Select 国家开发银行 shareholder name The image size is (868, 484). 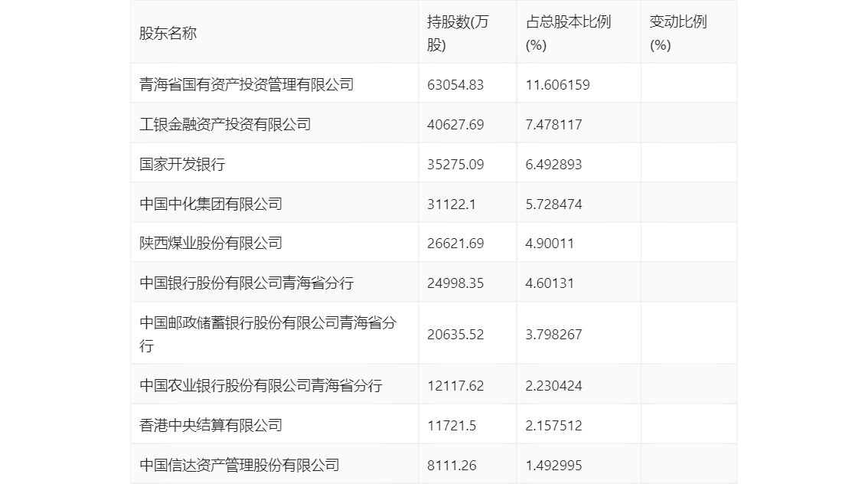182,165
